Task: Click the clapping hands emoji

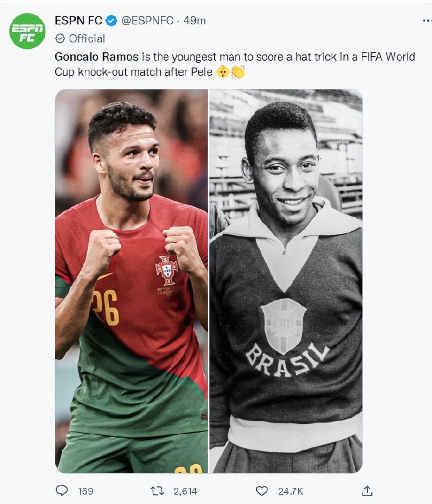Action: pos(238,72)
